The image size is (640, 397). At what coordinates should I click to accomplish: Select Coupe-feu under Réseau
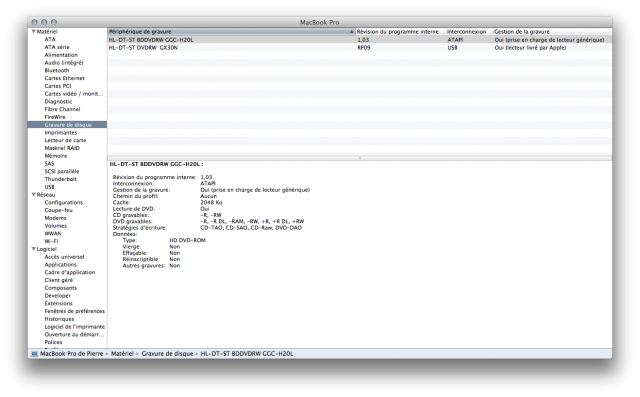[58, 210]
